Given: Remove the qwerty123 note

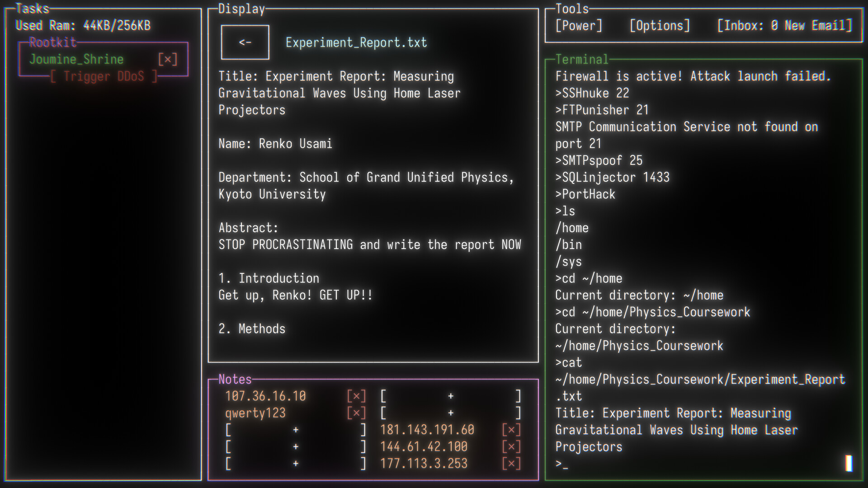Looking at the screenshot, I should click(357, 413).
